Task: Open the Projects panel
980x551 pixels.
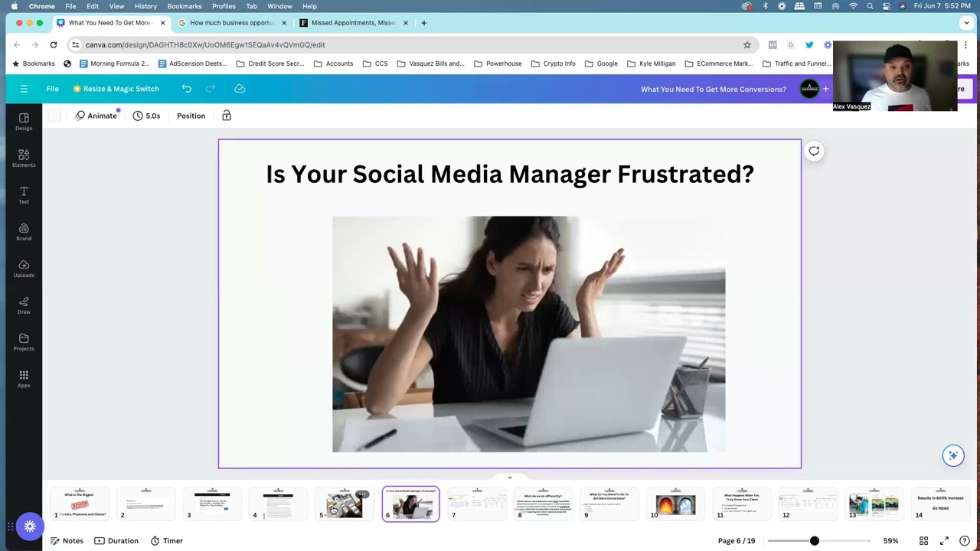Action: click(24, 342)
